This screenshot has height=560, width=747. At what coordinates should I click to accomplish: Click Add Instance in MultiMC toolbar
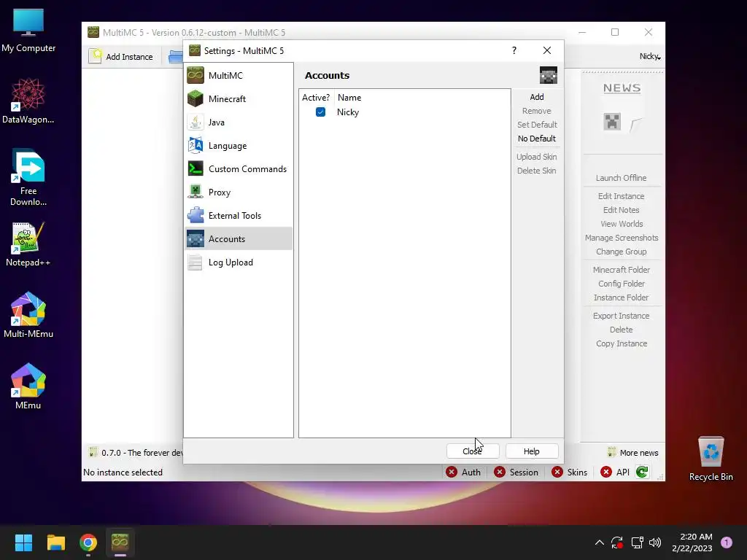click(122, 56)
